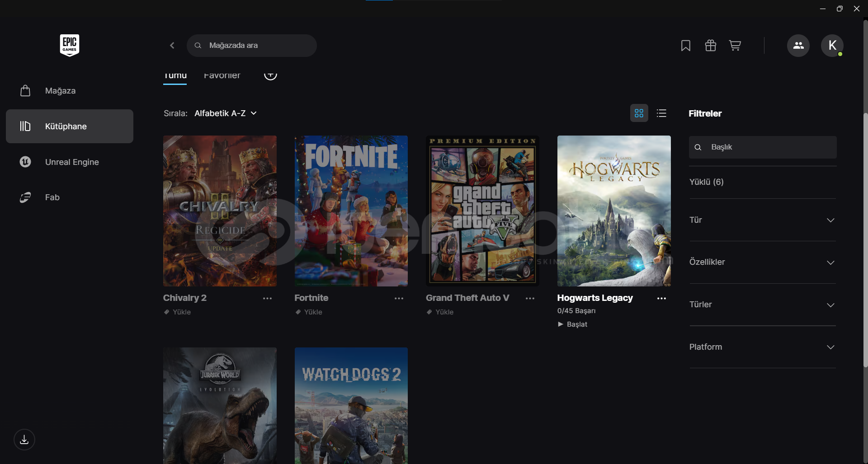This screenshot has height=464, width=868.
Task: Open the Watch Dogs 2 cover
Action: click(351, 406)
